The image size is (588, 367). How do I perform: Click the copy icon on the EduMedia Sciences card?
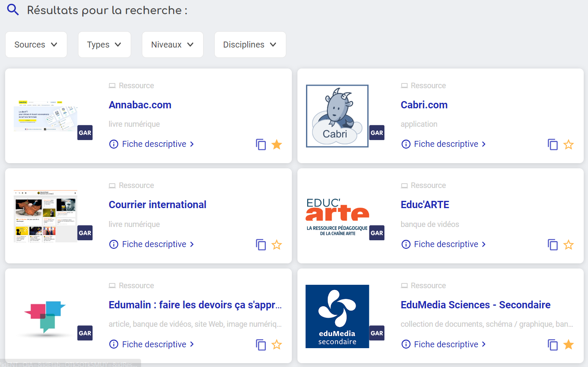[553, 344]
